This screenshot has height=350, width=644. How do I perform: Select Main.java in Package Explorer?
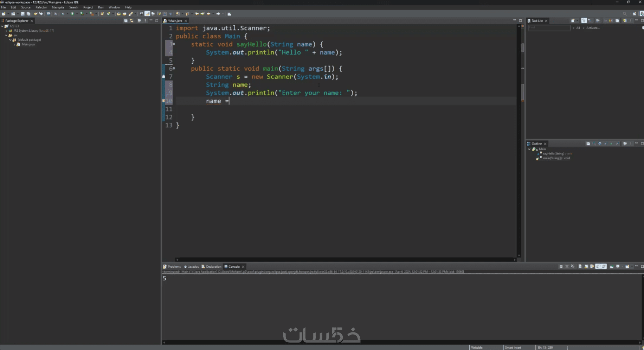click(x=28, y=44)
